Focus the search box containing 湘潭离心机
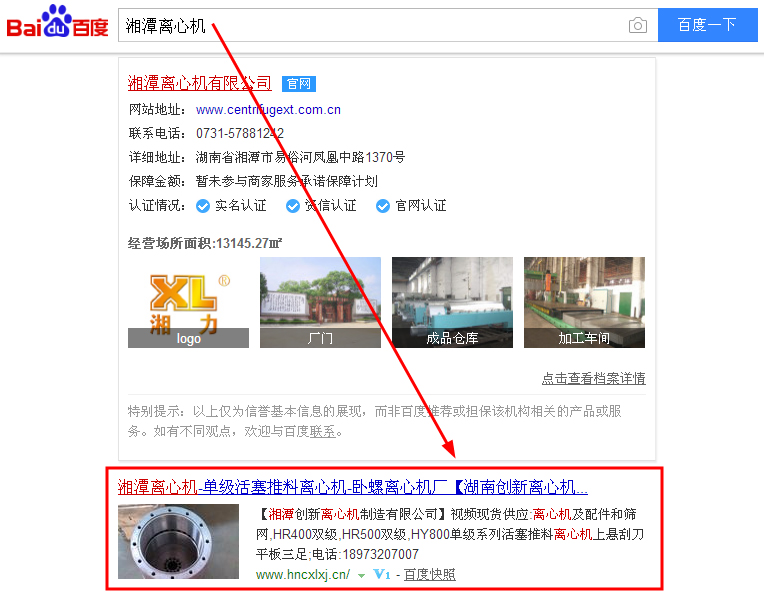The height and width of the screenshot is (597, 764). coord(370,25)
